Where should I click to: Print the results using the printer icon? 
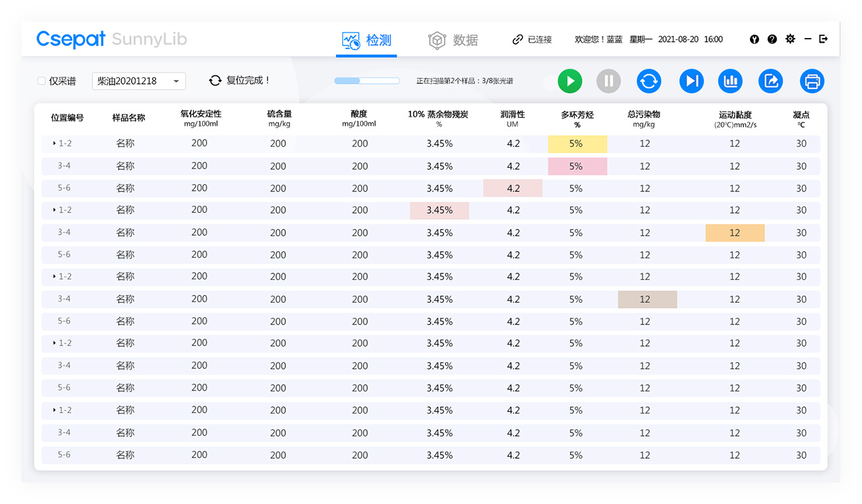(x=813, y=81)
